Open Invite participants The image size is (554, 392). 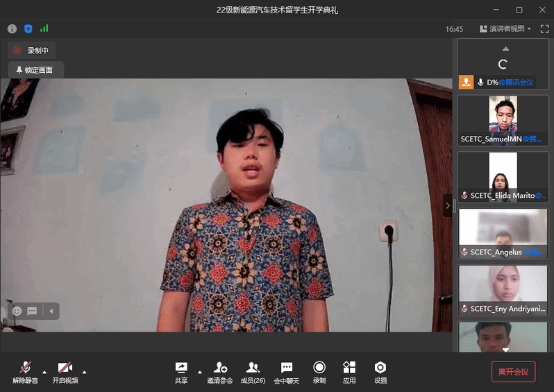coord(221,372)
